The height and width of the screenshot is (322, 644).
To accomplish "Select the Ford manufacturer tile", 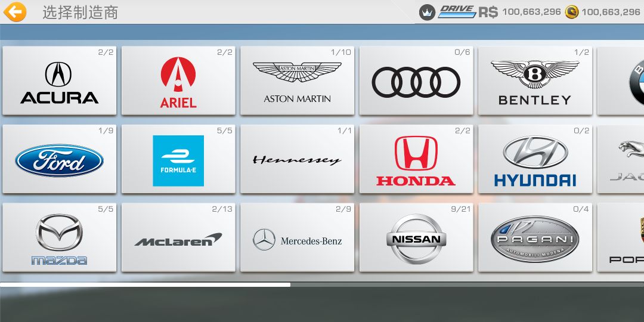I will click(x=60, y=159).
